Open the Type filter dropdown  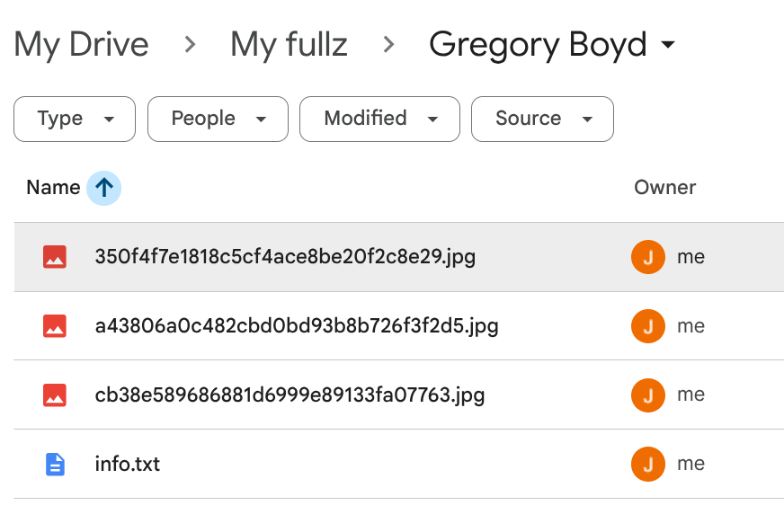click(75, 119)
